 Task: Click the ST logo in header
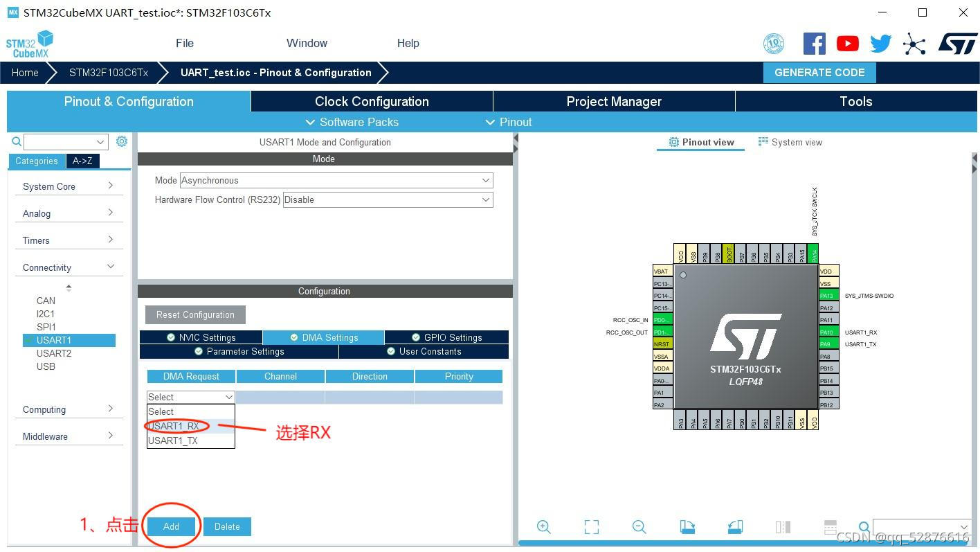click(958, 43)
